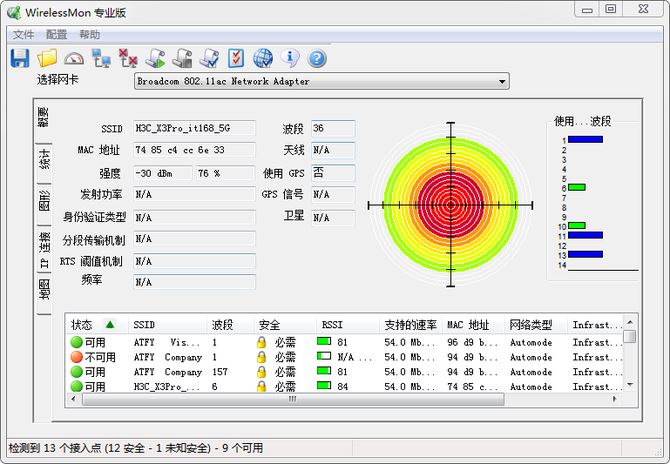Click the horizontal scrollbar right arrow
The image size is (670, 464).
[x=615, y=399]
